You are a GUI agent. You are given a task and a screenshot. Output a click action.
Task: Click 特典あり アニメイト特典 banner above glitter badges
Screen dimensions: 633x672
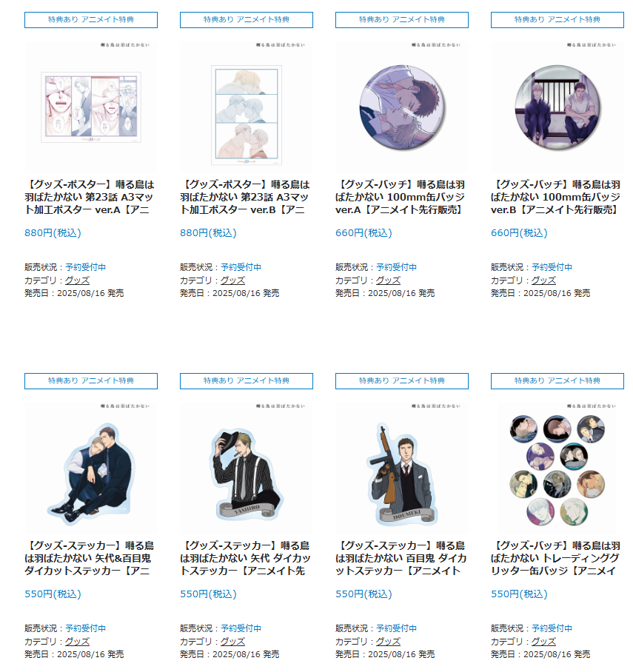[557, 381]
